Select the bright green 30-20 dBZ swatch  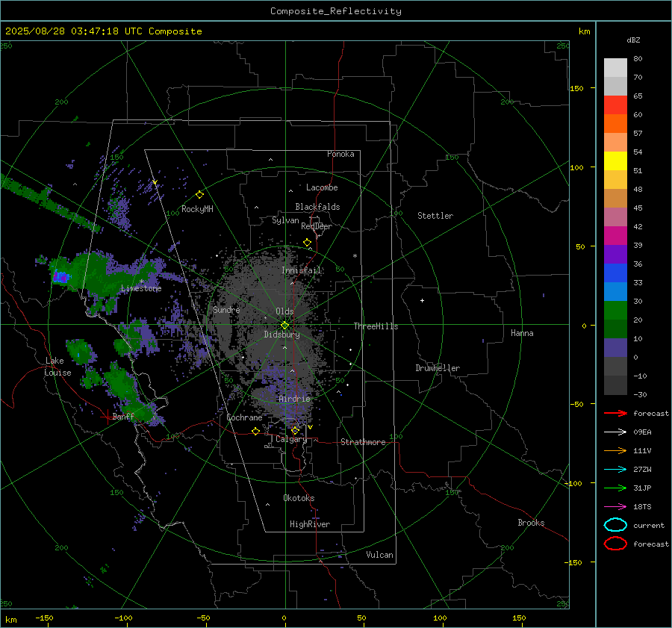615,311
